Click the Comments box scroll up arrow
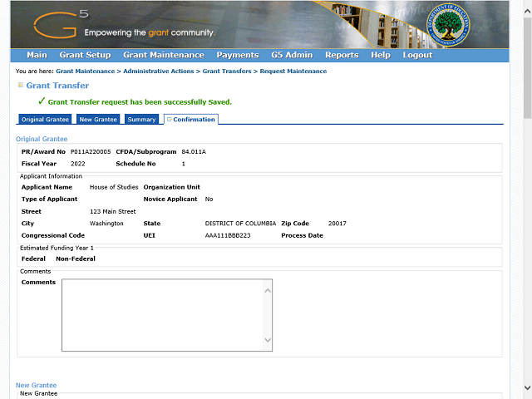The width and height of the screenshot is (532, 399). tap(268, 291)
